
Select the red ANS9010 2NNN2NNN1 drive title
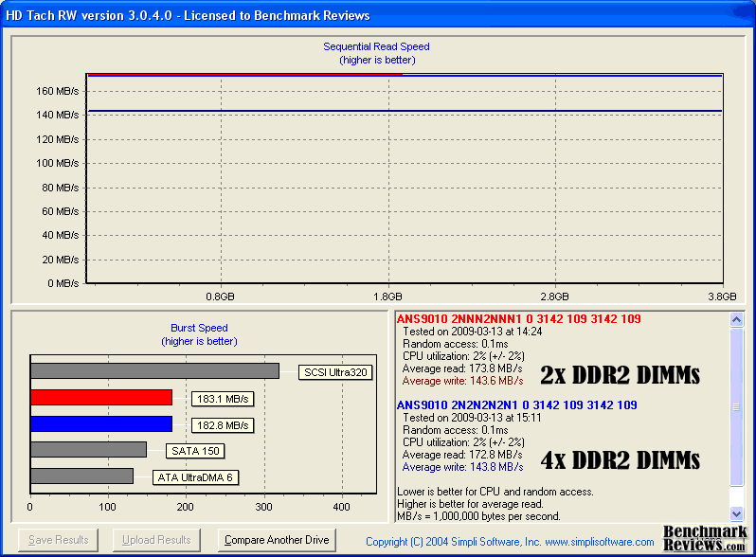[518, 319]
